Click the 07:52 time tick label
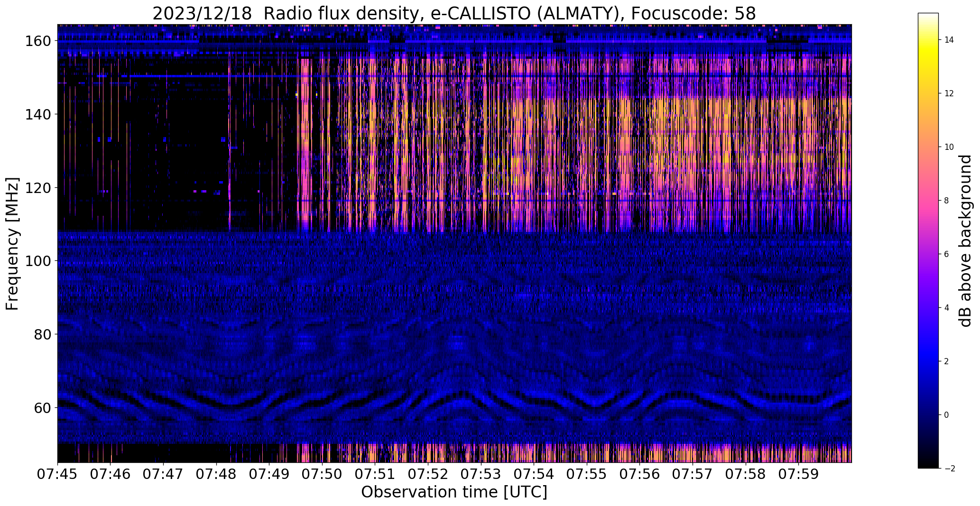Screen dimensions: 980x506 point(428,474)
